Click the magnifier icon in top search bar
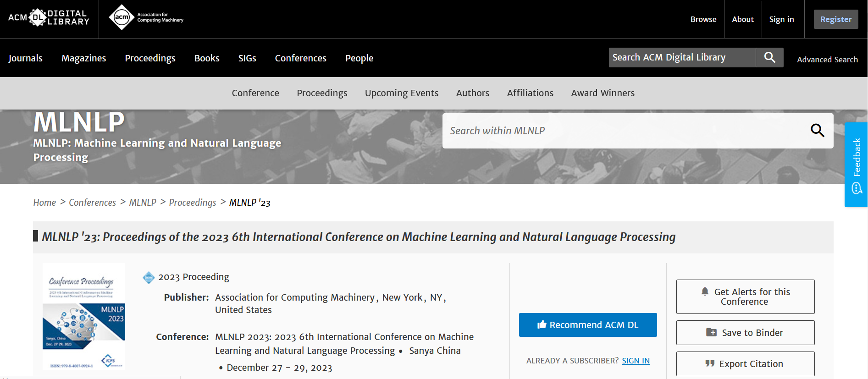Viewport: 868px width, 379px height. [x=769, y=58]
